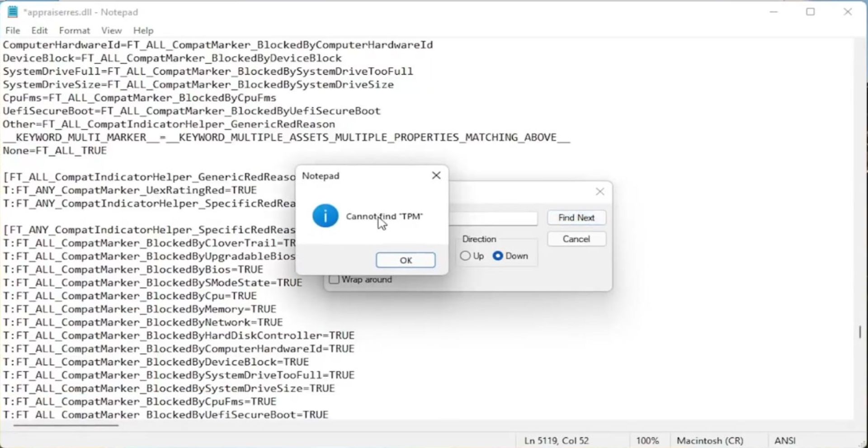Click the vertical scrollbar thumb
The width and height of the screenshot is (868, 448).
coord(859,332)
